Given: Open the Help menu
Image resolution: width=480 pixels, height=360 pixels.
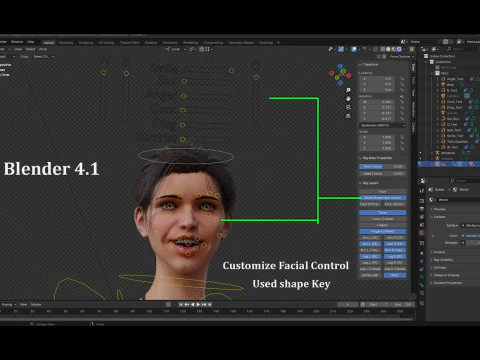Looking at the screenshot, I should pyautogui.click(x=30, y=42).
